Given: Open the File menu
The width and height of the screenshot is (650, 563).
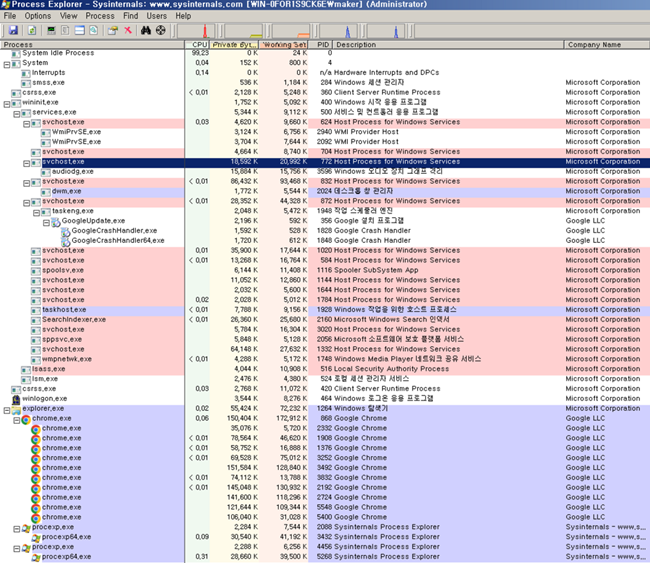Looking at the screenshot, I should click(10, 16).
